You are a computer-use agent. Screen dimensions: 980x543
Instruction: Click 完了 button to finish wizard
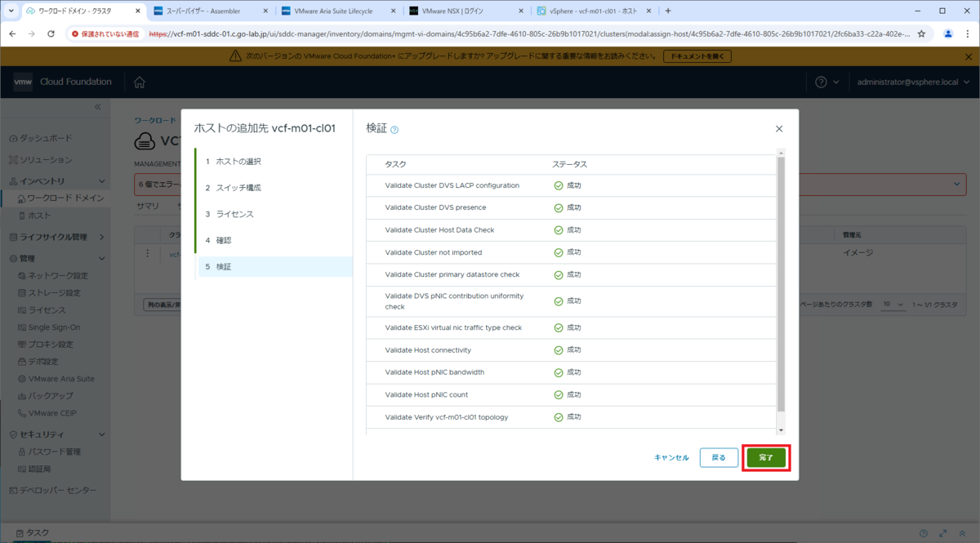coord(766,457)
